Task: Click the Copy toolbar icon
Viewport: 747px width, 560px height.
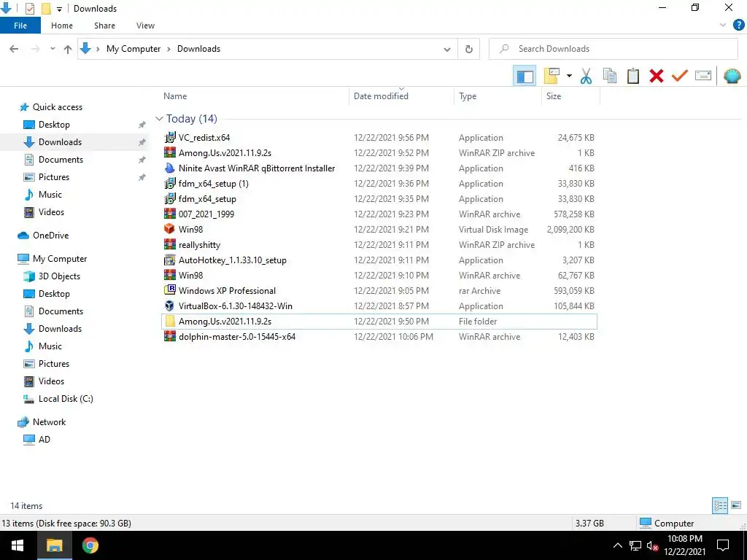Action: point(609,76)
